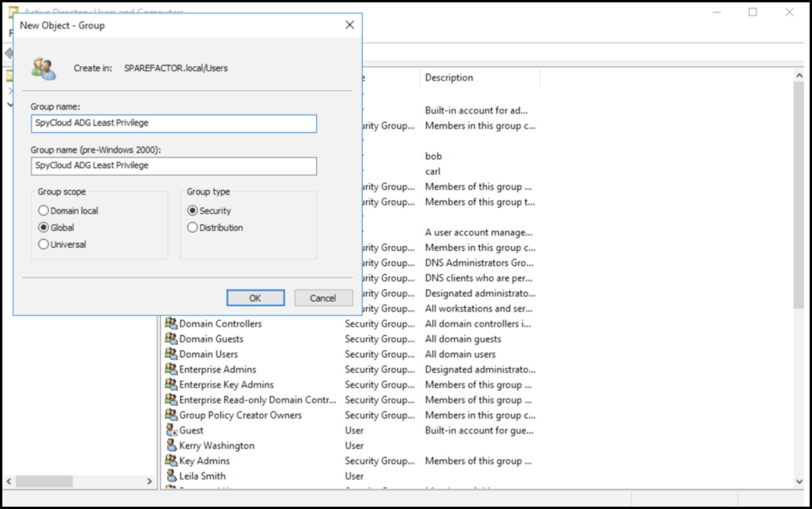Select the Key Admins entry
This screenshot has height=509, width=812.
[x=204, y=461]
